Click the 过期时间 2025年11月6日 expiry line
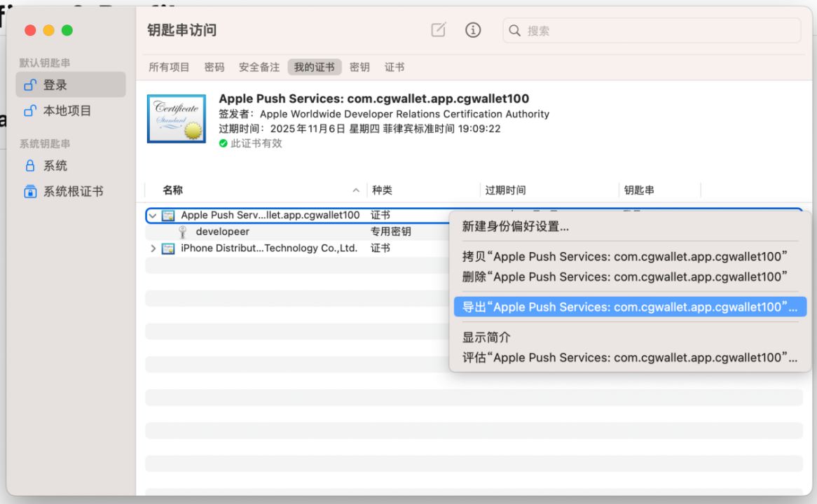Viewport: 817px width, 504px height. coord(359,129)
